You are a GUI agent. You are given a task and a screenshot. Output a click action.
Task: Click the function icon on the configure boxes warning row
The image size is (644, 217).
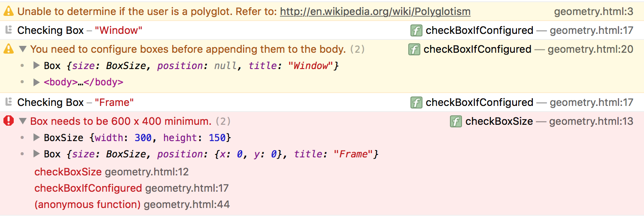click(x=414, y=49)
